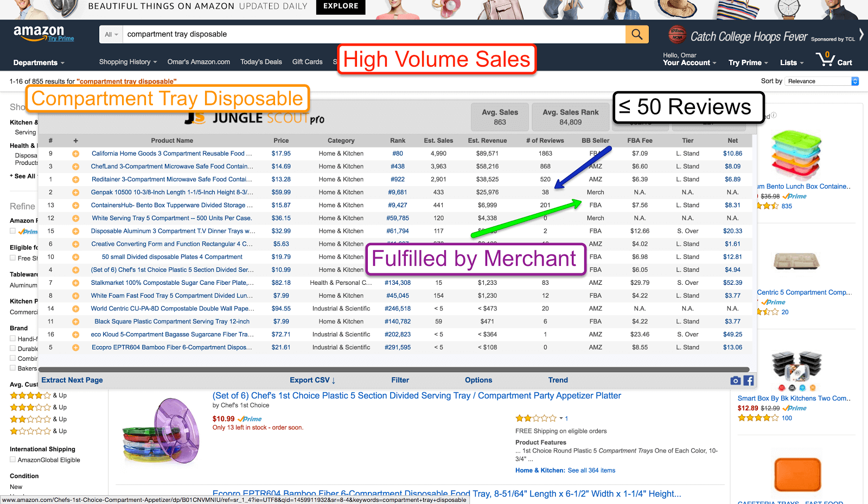Add Black Square Plastic Tray plus icon

pos(75,322)
